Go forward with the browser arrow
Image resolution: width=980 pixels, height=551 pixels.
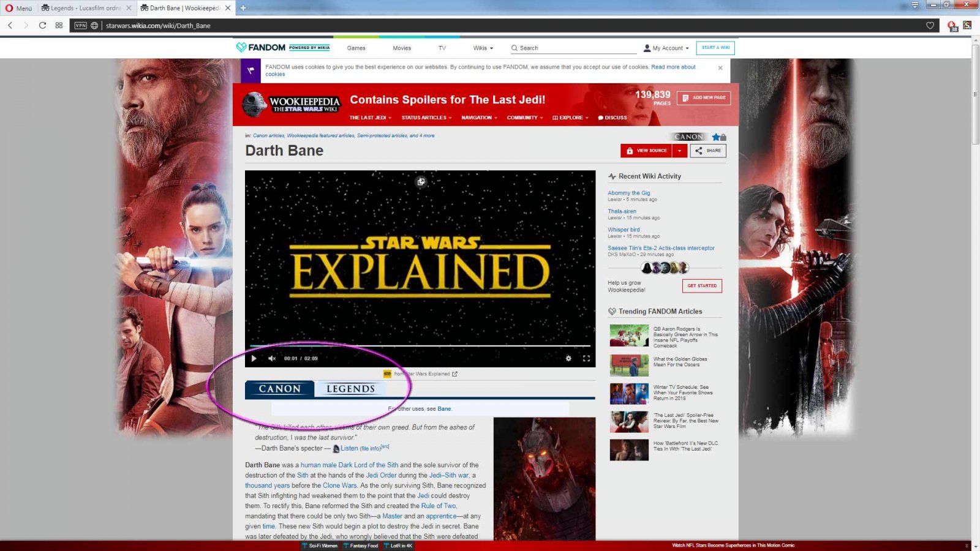coord(26,25)
